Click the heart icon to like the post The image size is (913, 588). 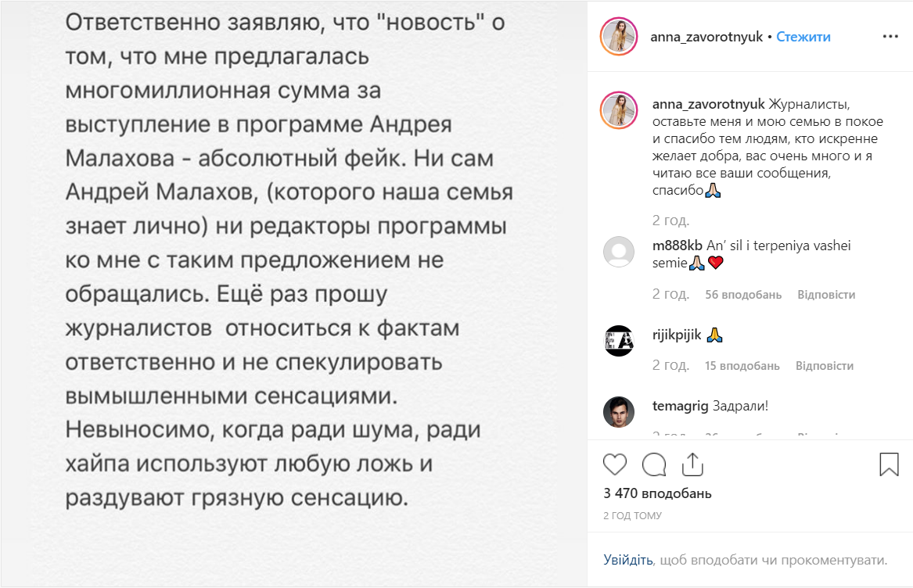click(615, 464)
